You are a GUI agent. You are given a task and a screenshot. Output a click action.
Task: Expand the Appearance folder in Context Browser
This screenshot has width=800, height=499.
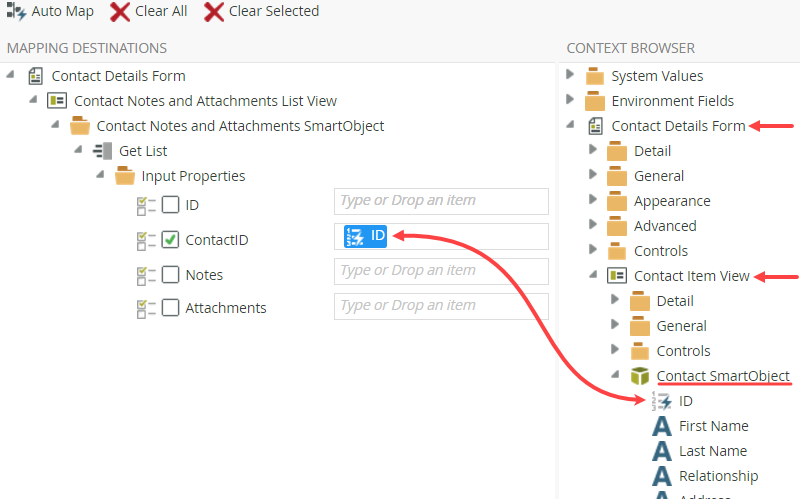pos(594,200)
